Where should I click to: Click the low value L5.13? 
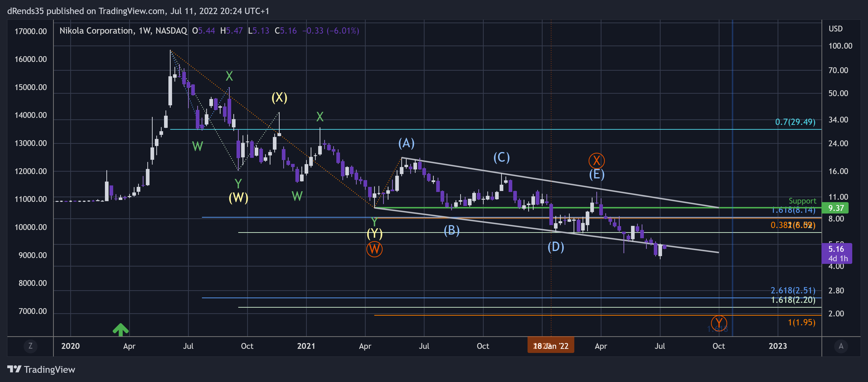point(259,31)
